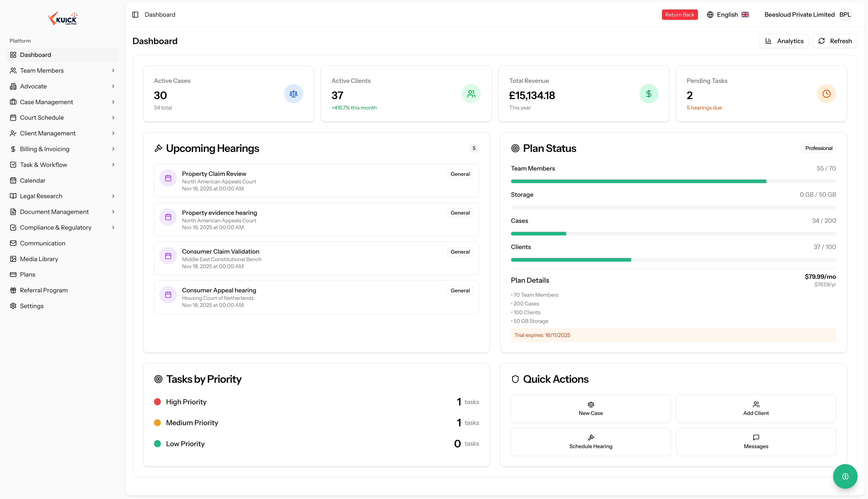Viewport: 868px width, 499px height.
Task: Click the Upcoming Hearings gavel icon
Action: [158, 148]
